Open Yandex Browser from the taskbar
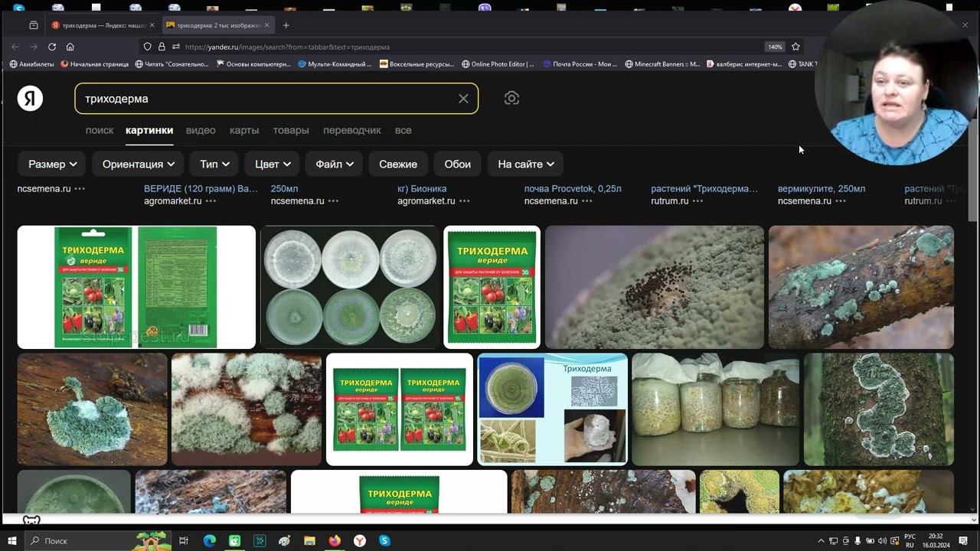Screen dimensions: 980x551 pos(359,541)
